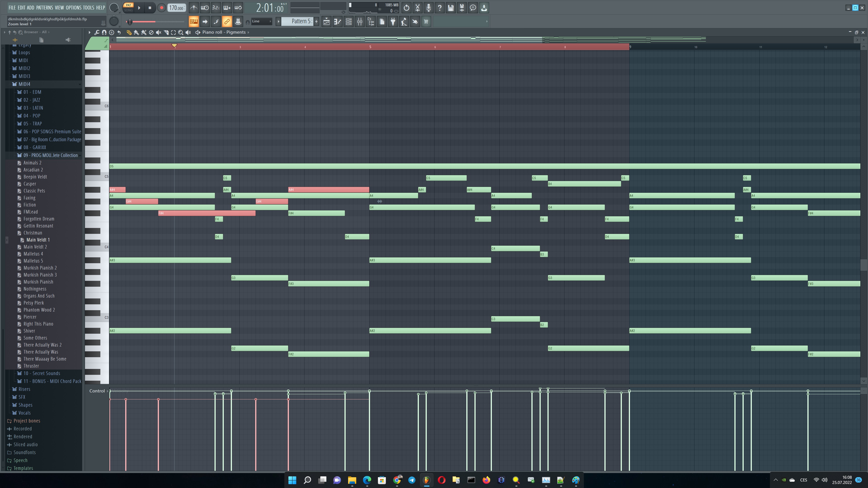This screenshot has height=488, width=868.
Task: Open the PATTERNS menu
Action: click(44, 7)
